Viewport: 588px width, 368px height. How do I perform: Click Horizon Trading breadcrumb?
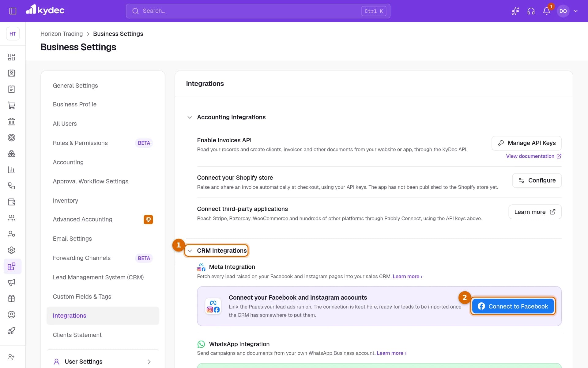62,34
